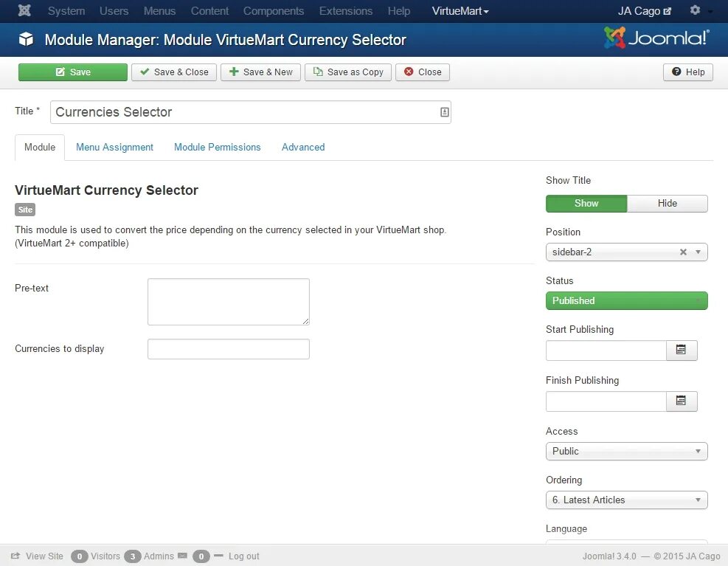Image resolution: width=728 pixels, height=566 pixels.
Task: Click the module cube icon in header
Action: (26, 40)
